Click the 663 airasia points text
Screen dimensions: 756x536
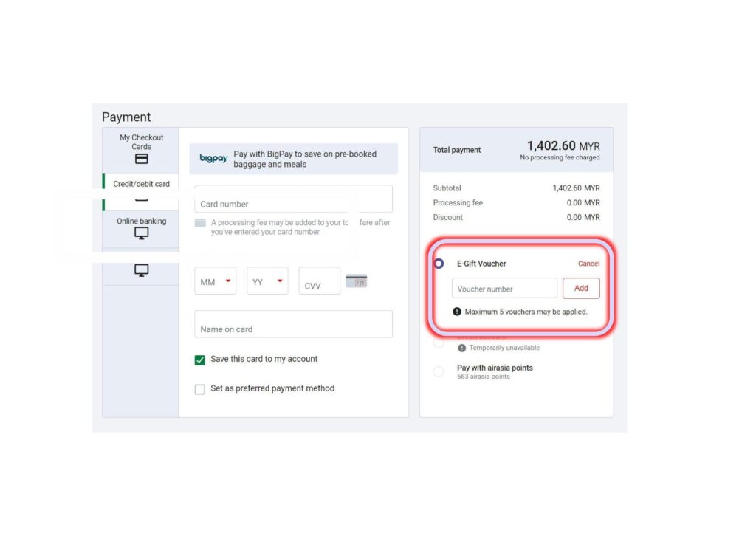coord(483,377)
